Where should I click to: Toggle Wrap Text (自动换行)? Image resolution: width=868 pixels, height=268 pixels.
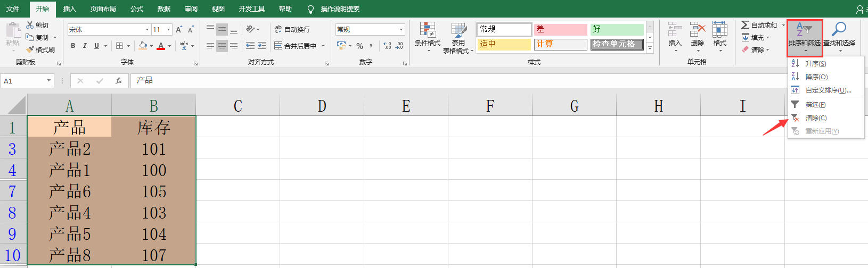pos(292,29)
